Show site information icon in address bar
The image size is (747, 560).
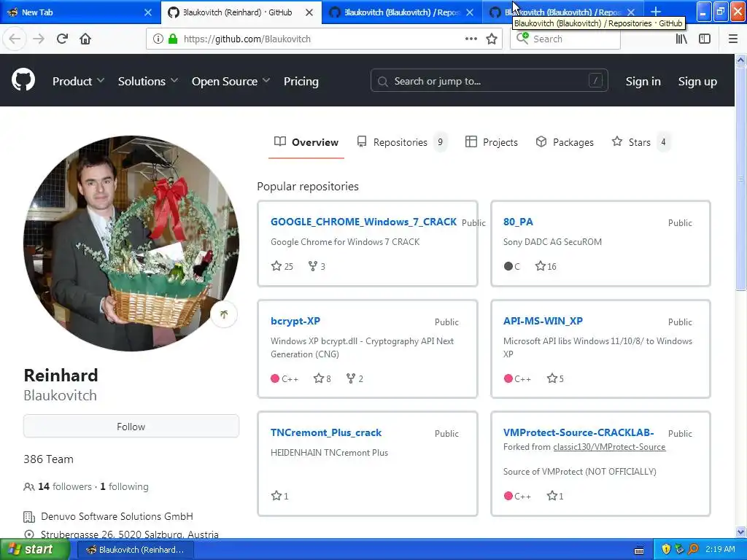coord(158,39)
